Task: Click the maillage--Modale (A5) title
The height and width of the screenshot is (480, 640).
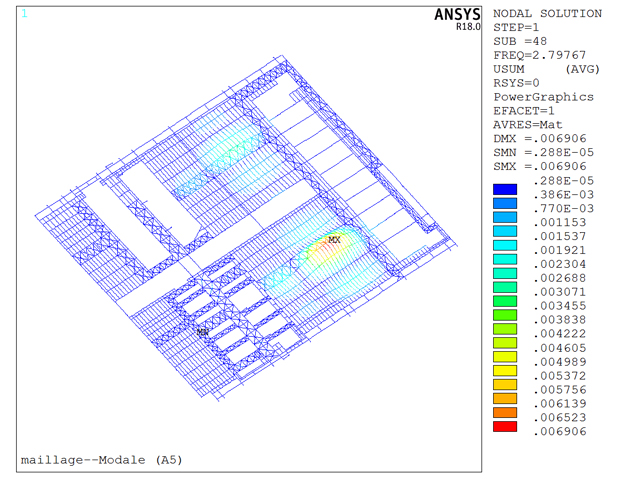Action: (x=101, y=460)
